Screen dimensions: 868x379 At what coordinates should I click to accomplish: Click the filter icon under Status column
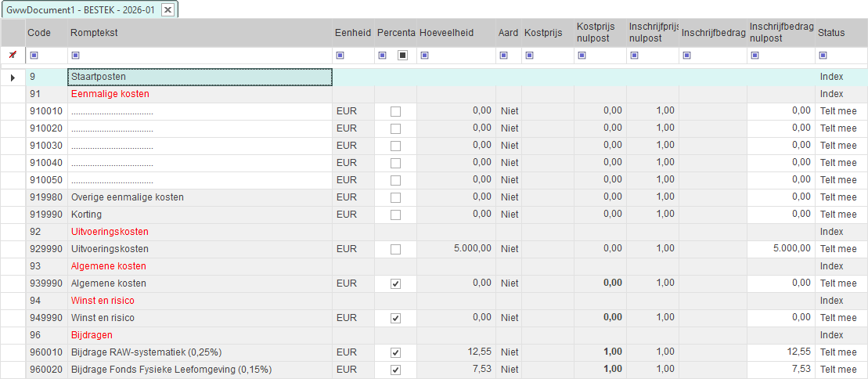coord(823,55)
